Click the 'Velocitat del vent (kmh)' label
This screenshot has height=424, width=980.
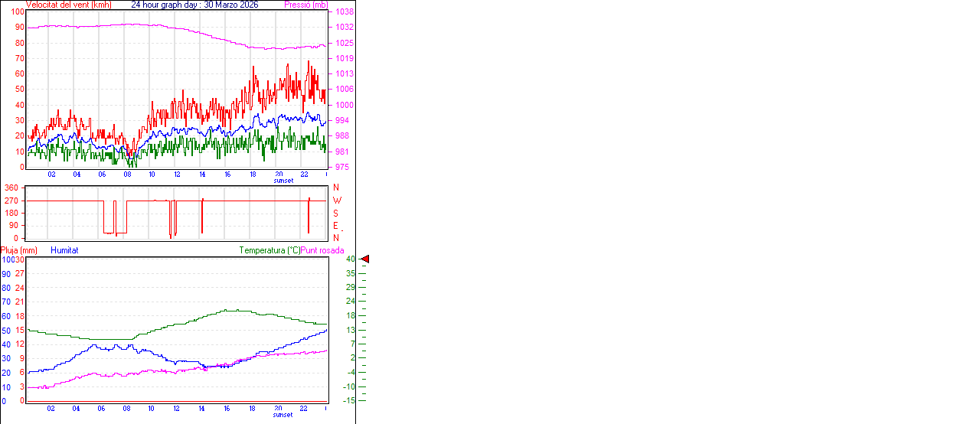coord(68,5)
